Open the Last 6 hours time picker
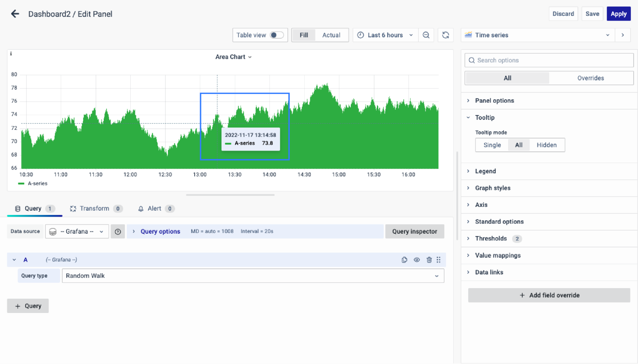 [385, 35]
